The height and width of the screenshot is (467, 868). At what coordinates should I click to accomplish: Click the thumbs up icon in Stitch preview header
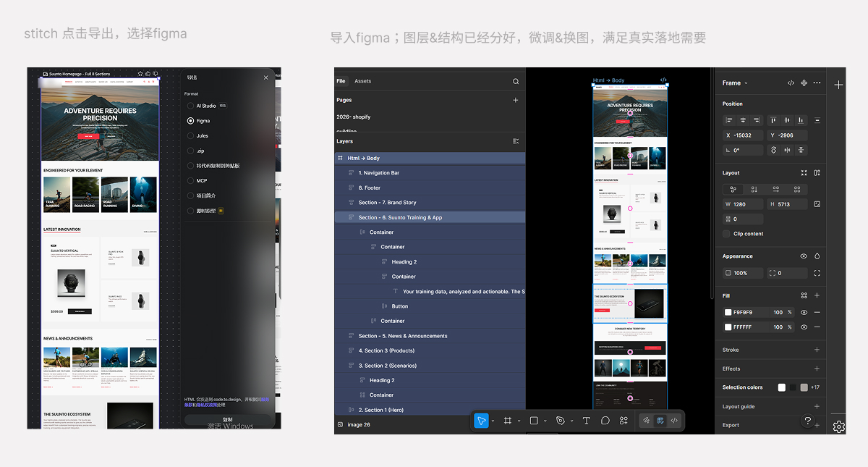148,74
